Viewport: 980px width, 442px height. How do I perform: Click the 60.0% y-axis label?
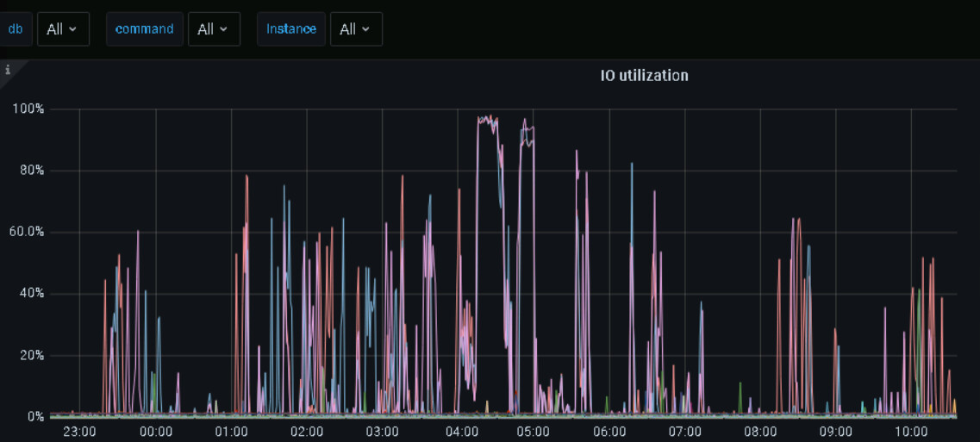click(x=28, y=232)
